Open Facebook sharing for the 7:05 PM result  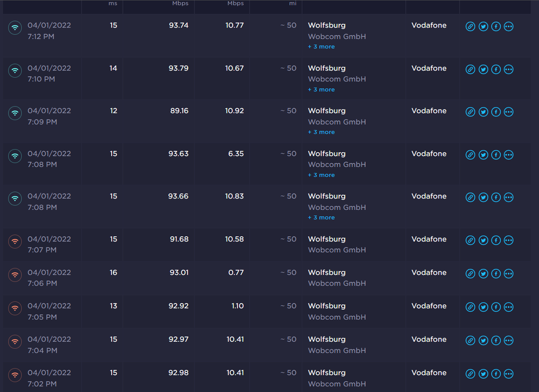click(496, 307)
